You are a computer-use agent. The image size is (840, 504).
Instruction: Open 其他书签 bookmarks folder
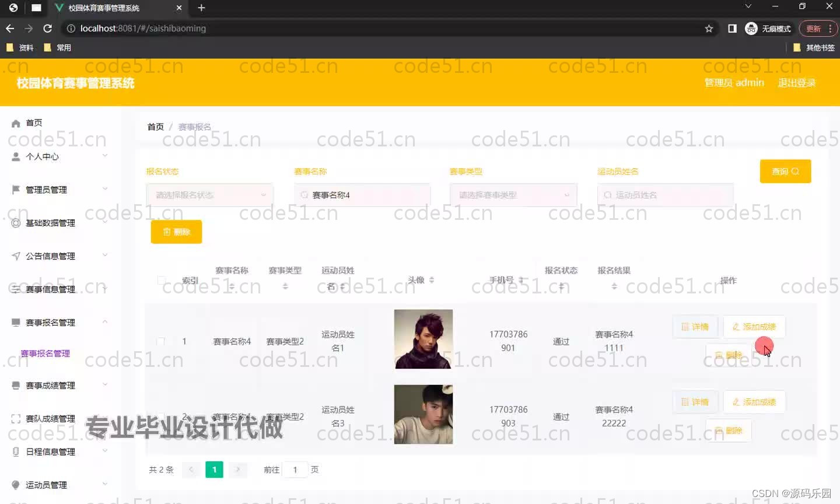(x=814, y=48)
